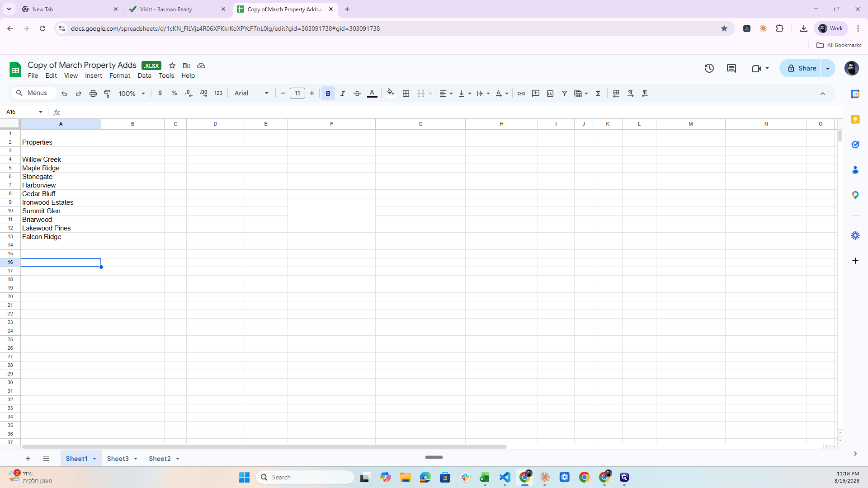Viewport: 868px width, 488px height.
Task: Insert a chart from toolbar
Action: [x=550, y=94]
